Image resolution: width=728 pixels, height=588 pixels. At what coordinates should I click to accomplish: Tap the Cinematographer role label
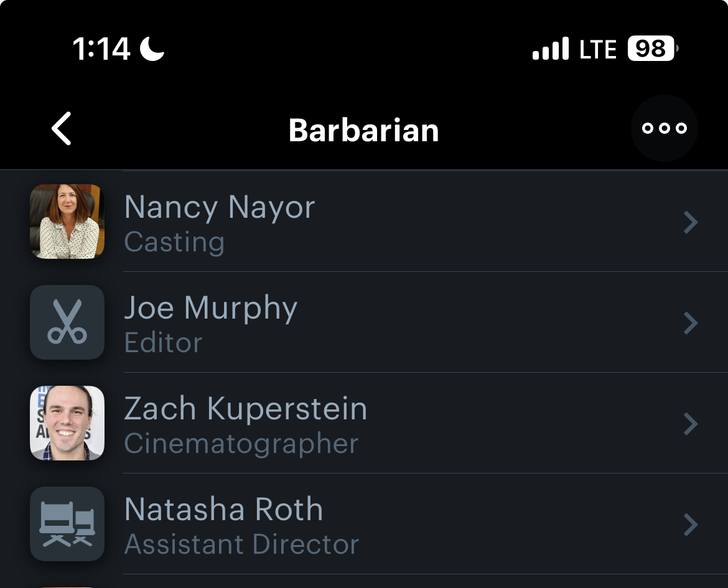[241, 444]
